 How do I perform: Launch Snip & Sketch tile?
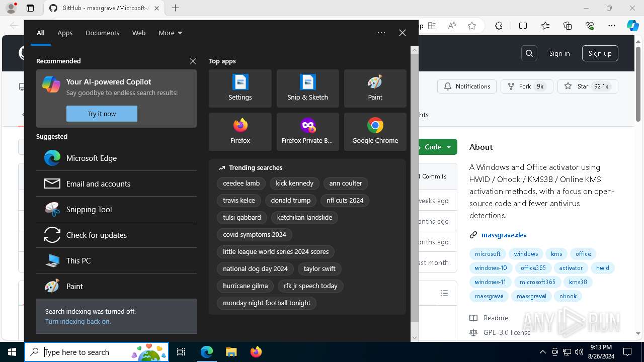307,88
